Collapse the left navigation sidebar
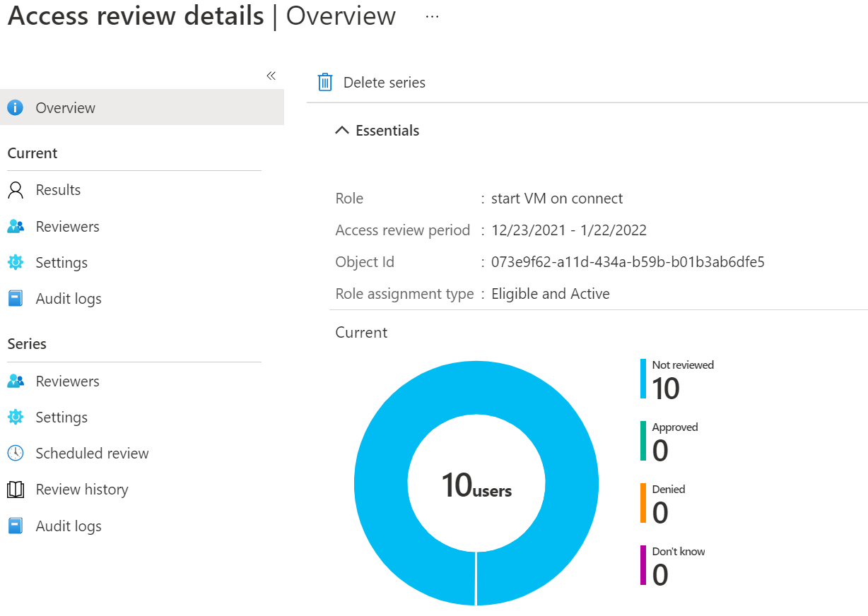868x616 pixels. click(x=271, y=76)
